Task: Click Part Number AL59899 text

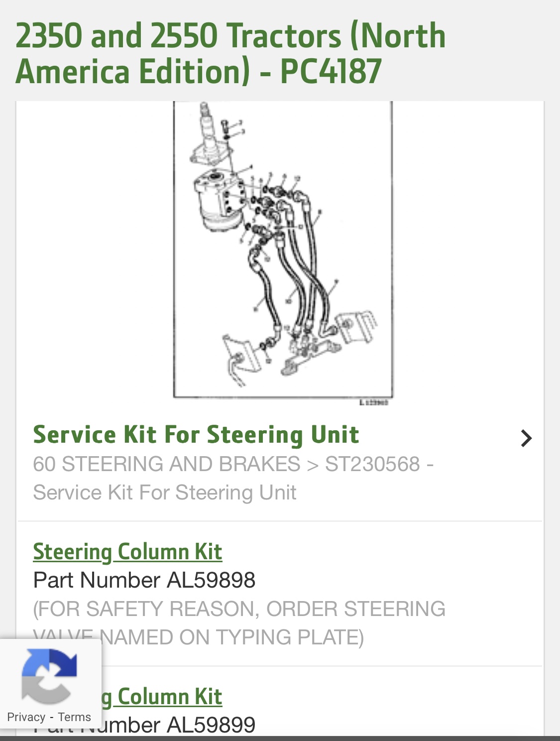Action: click(144, 725)
